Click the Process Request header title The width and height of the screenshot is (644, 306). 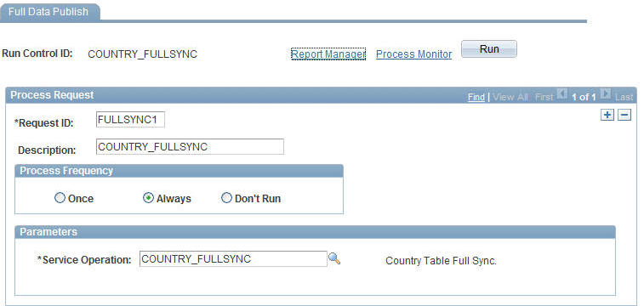[x=52, y=95]
